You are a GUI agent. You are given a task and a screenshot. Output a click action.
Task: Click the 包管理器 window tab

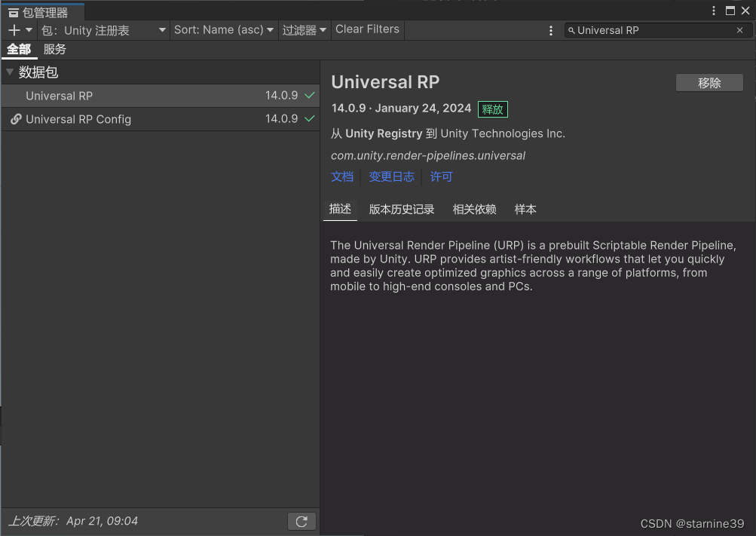(43, 13)
